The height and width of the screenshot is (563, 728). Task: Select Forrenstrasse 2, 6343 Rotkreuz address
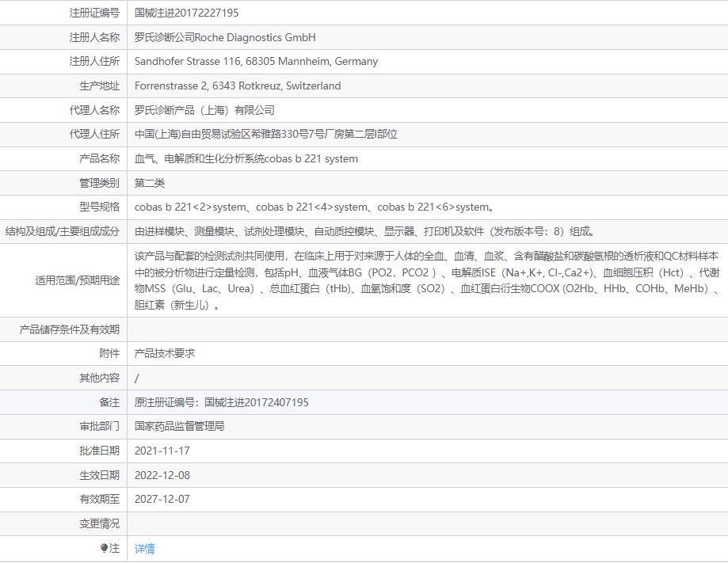(237, 86)
